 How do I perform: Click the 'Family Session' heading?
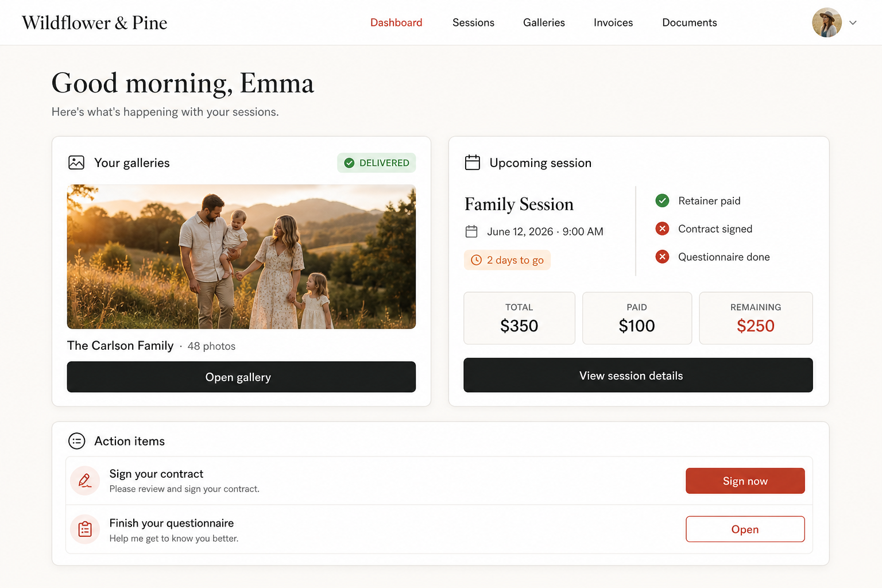coord(519,204)
